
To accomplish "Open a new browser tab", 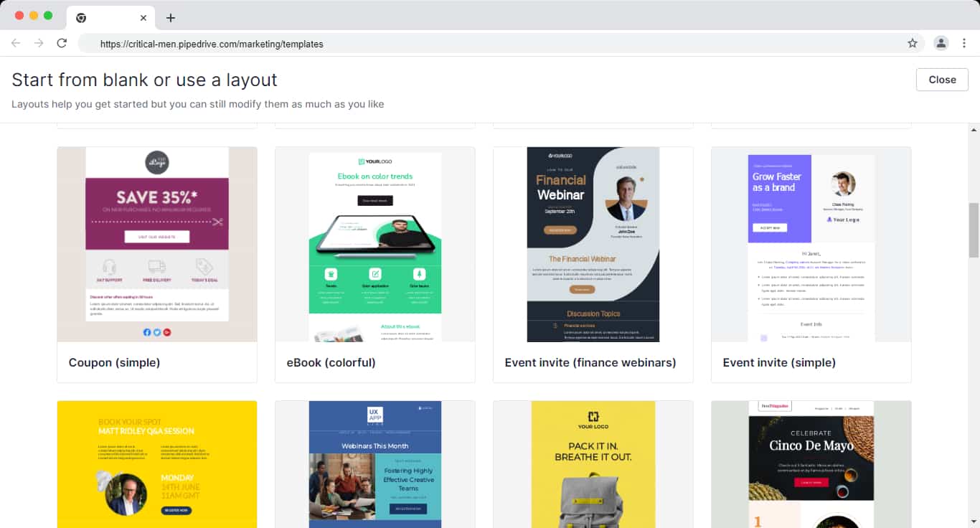I will 170,18.
